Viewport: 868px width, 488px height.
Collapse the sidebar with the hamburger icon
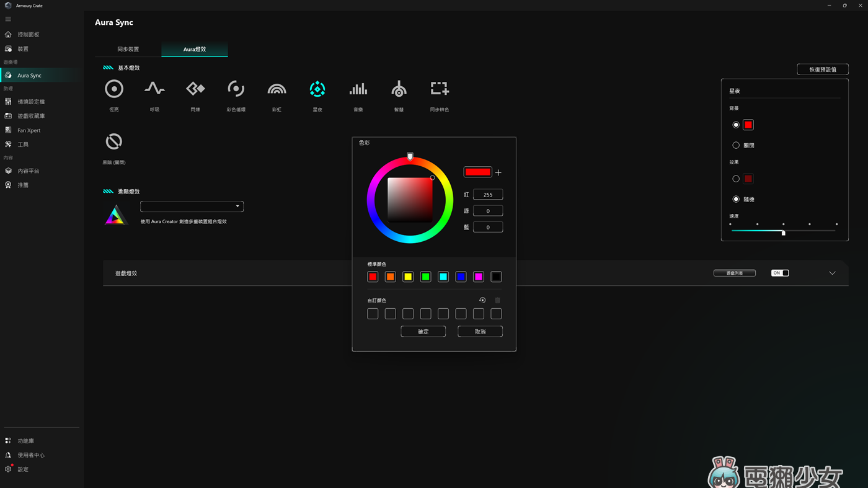8,19
